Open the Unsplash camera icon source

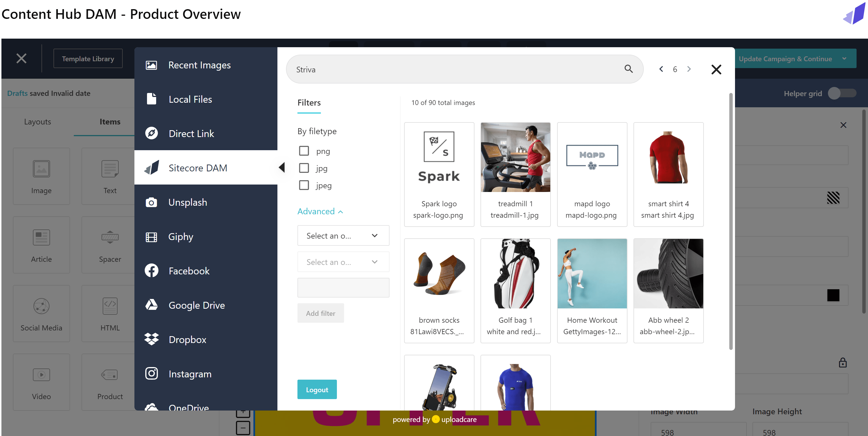click(151, 202)
